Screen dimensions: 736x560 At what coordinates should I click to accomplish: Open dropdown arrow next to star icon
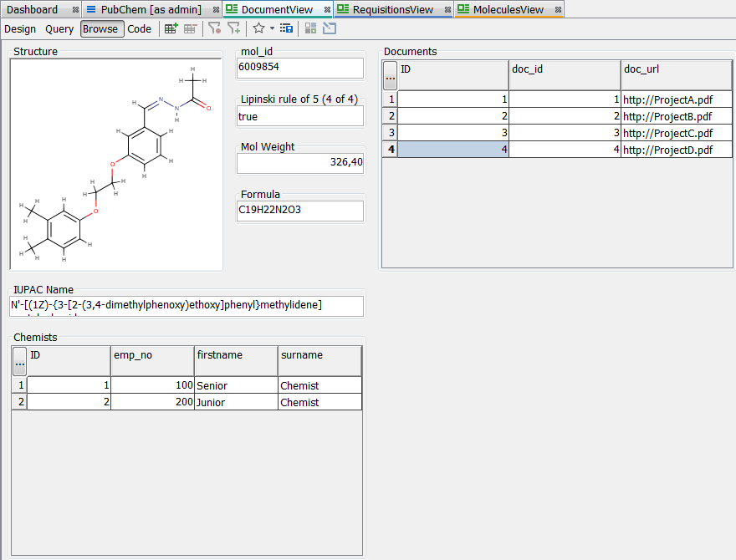[272, 28]
